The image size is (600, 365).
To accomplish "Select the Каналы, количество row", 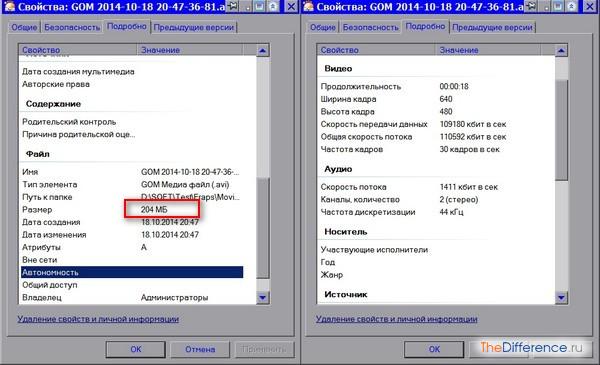I will (x=430, y=199).
